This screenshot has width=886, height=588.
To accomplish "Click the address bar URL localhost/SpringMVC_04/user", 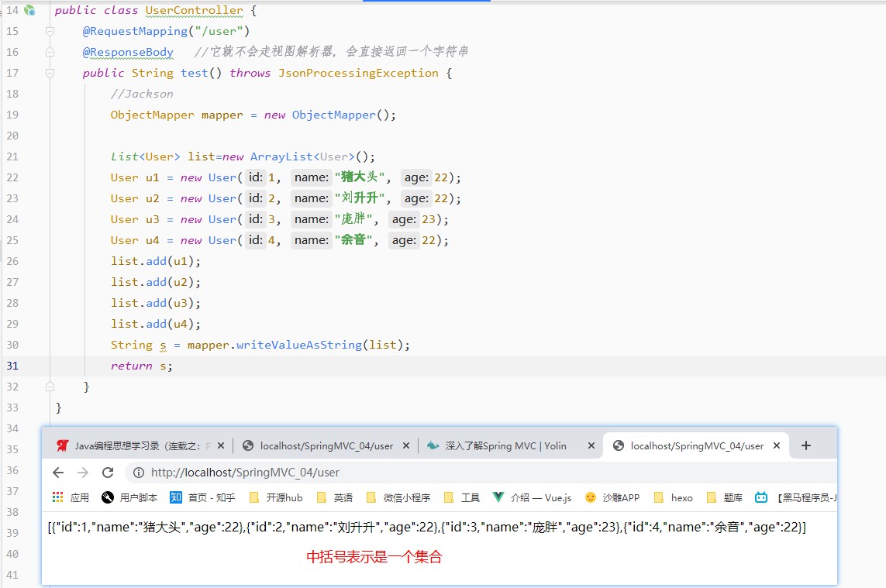I will point(245,473).
